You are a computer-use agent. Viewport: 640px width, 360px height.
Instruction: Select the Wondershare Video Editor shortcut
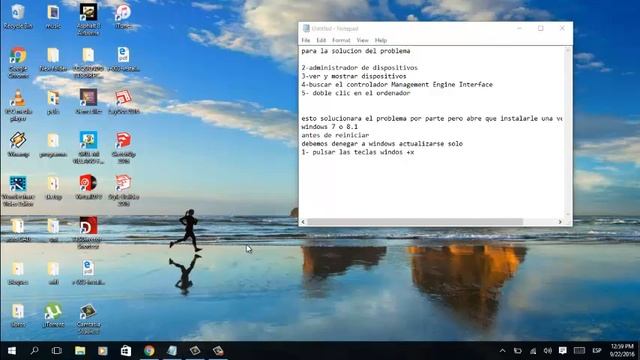(18, 191)
